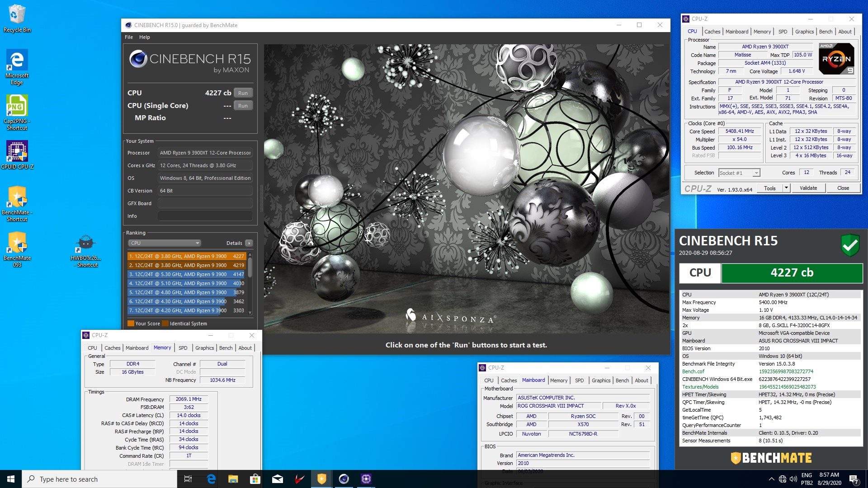Open SPD tab in Memory CPU-Z window
This screenshot has height=488, width=868.
183,348
